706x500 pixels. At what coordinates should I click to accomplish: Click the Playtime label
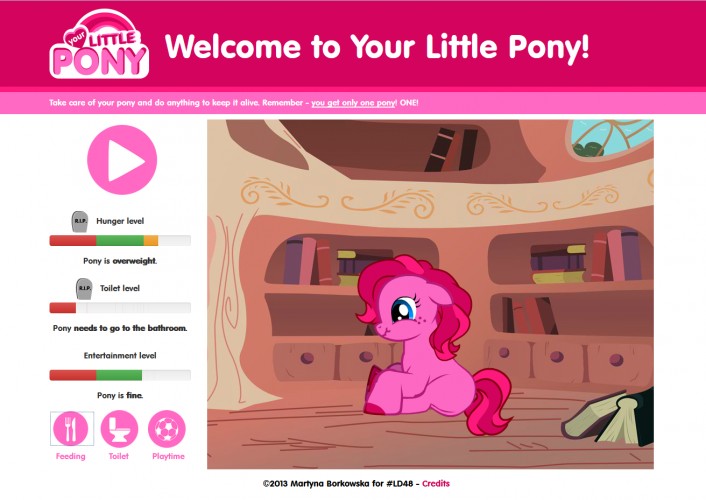coord(168,456)
